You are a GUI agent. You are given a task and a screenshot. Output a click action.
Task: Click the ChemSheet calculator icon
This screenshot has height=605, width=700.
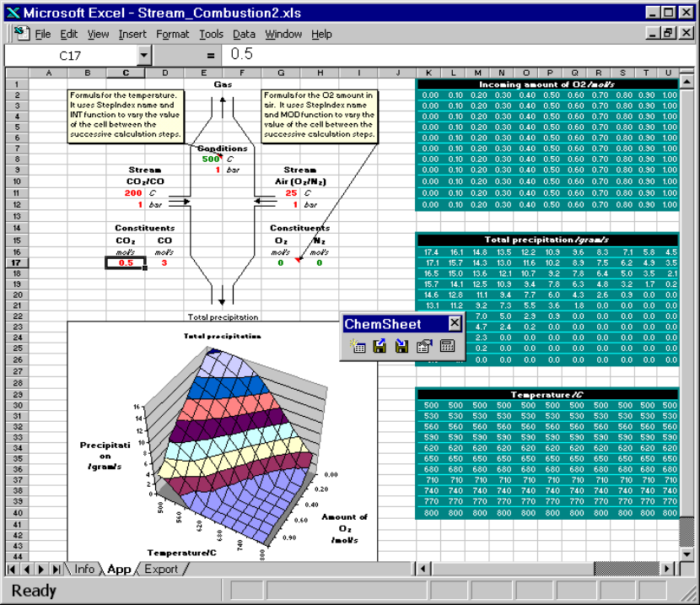pyautogui.click(x=447, y=346)
